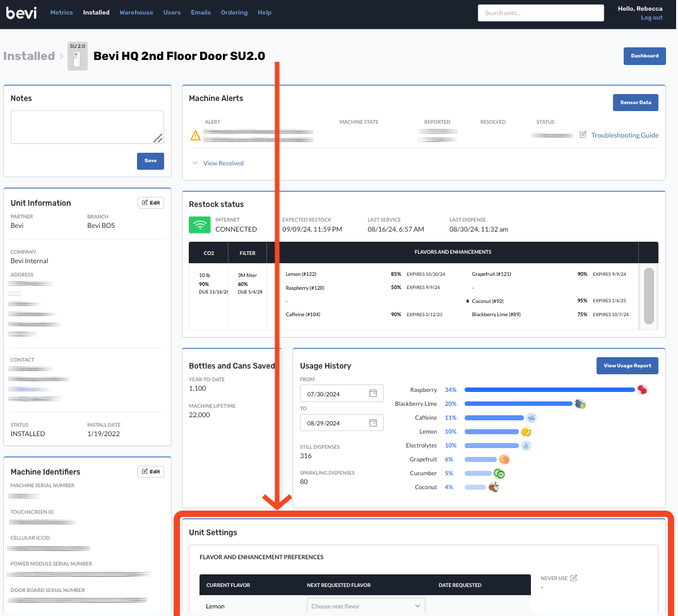Click the warning triangle alert icon
The image size is (678, 616).
[x=196, y=135]
